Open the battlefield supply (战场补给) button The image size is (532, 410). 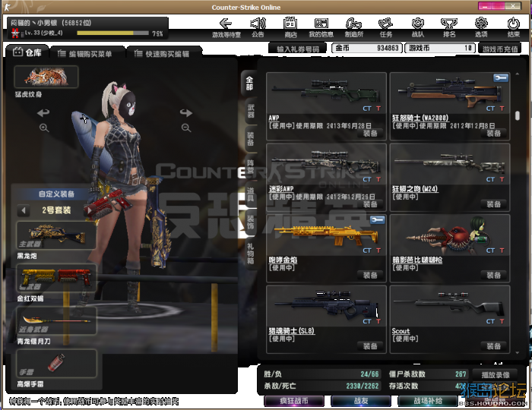[427, 401]
